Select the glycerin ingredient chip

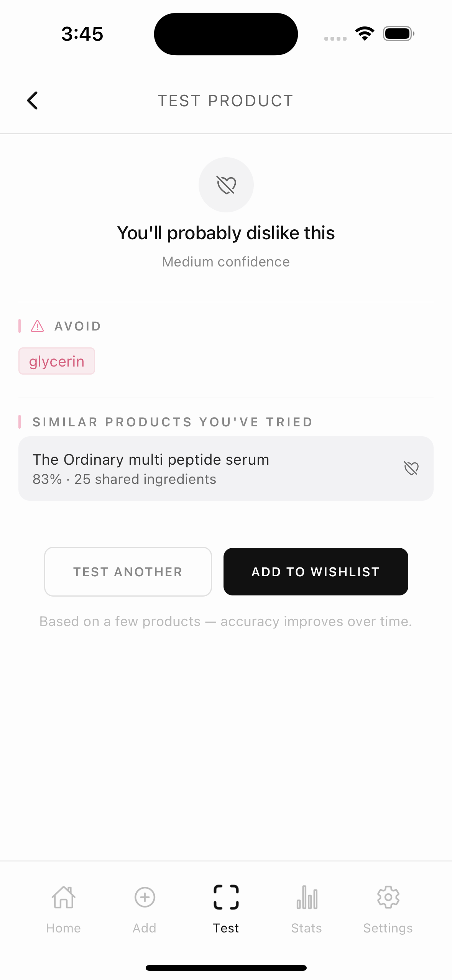point(57,361)
